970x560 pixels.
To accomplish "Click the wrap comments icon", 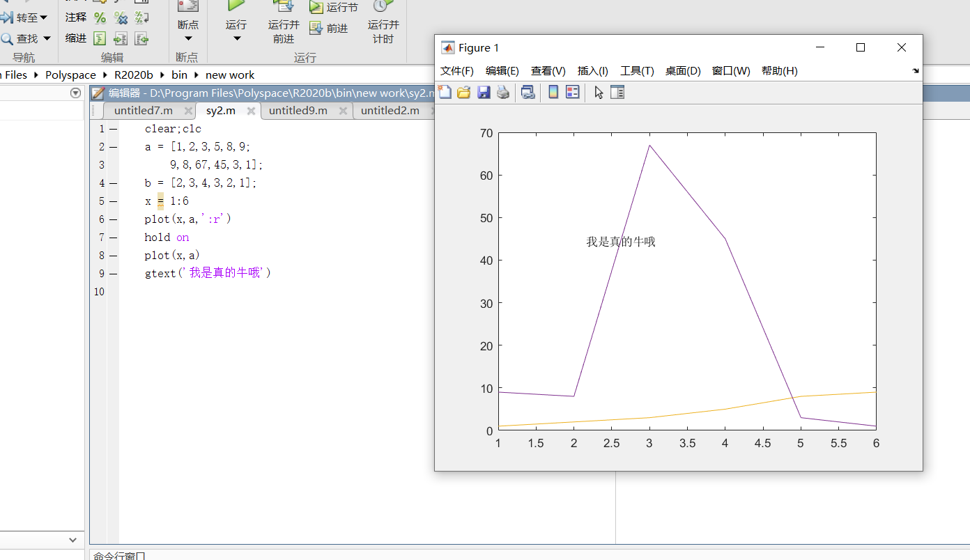I will (x=141, y=17).
